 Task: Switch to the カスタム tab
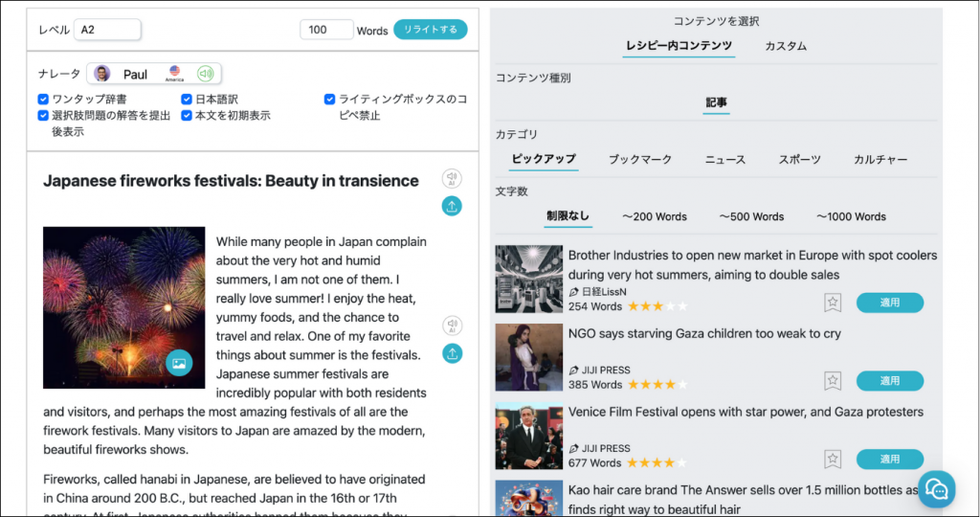click(x=785, y=46)
